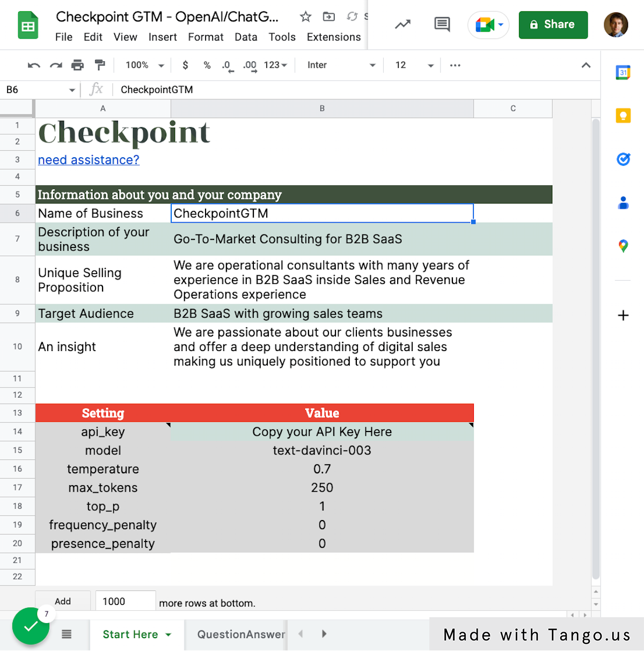Open the View menu
The image size is (644, 651).
point(125,37)
